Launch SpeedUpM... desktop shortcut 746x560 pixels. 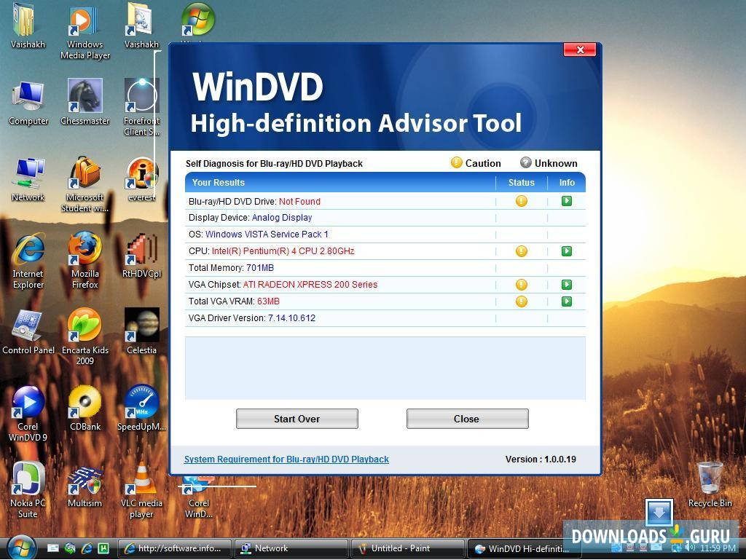[142, 409]
